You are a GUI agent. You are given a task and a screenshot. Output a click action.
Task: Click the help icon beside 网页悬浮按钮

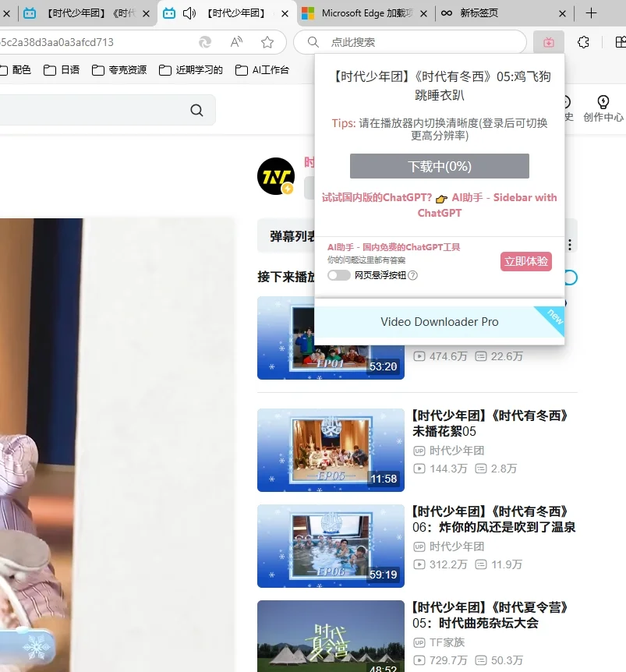click(412, 275)
